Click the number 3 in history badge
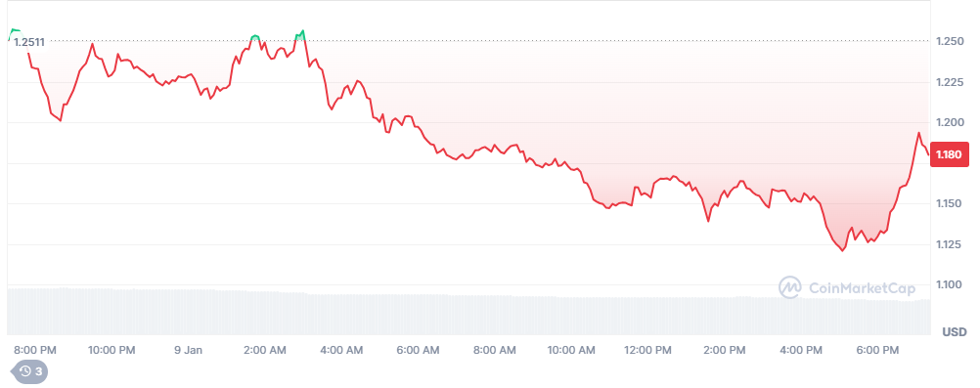 click(38, 371)
